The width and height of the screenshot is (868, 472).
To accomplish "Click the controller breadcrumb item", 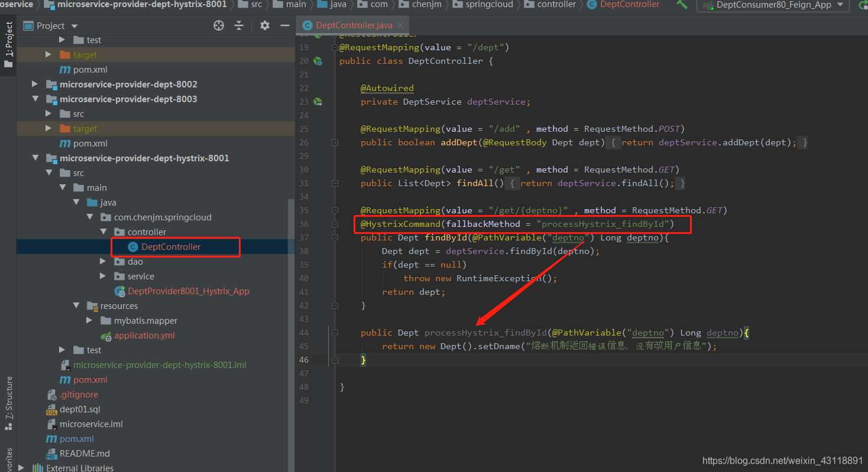I will coord(556,4).
